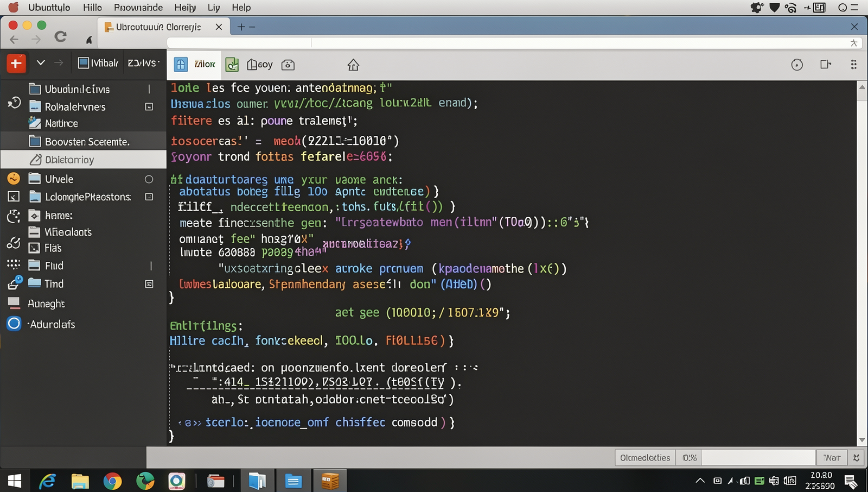Image resolution: width=868 pixels, height=492 pixels.
Task: Select the Adurolafs item
Action: (x=52, y=324)
